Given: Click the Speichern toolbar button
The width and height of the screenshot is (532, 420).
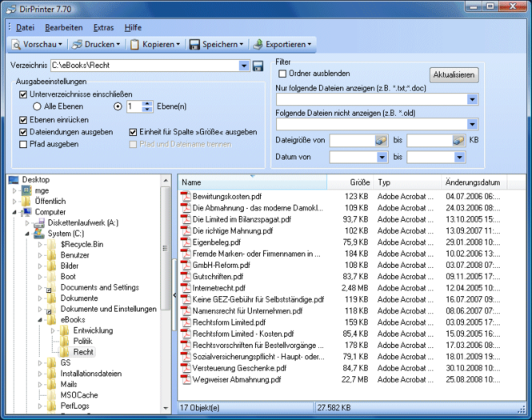Looking at the screenshot, I should click(216, 45).
